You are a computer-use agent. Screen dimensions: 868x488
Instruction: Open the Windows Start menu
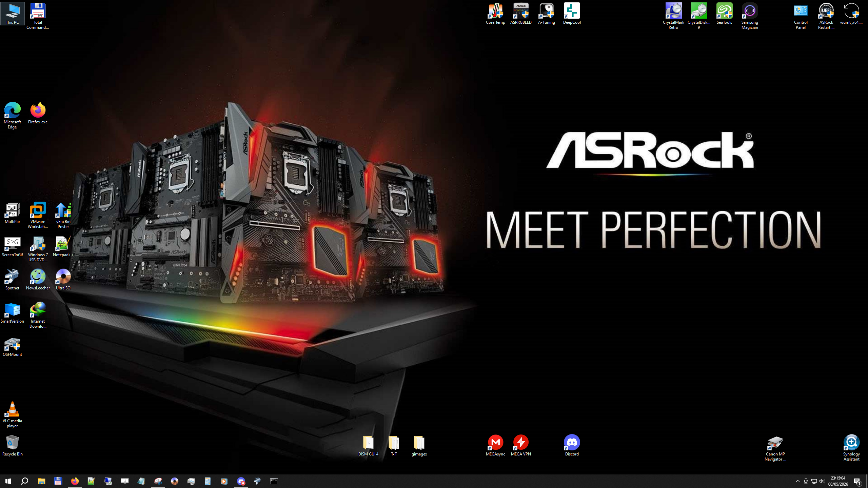pos(8,481)
